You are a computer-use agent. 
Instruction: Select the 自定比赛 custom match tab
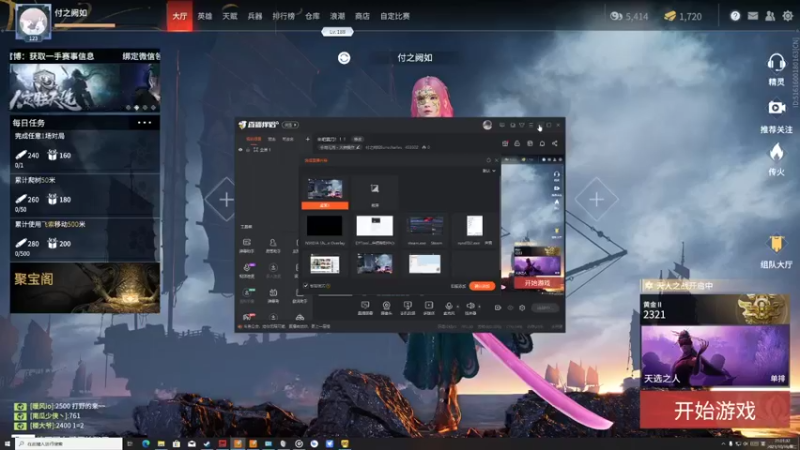pyautogui.click(x=395, y=16)
